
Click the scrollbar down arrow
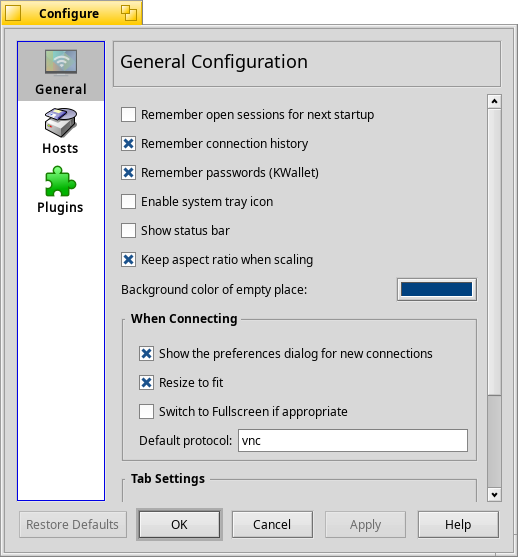(x=494, y=494)
